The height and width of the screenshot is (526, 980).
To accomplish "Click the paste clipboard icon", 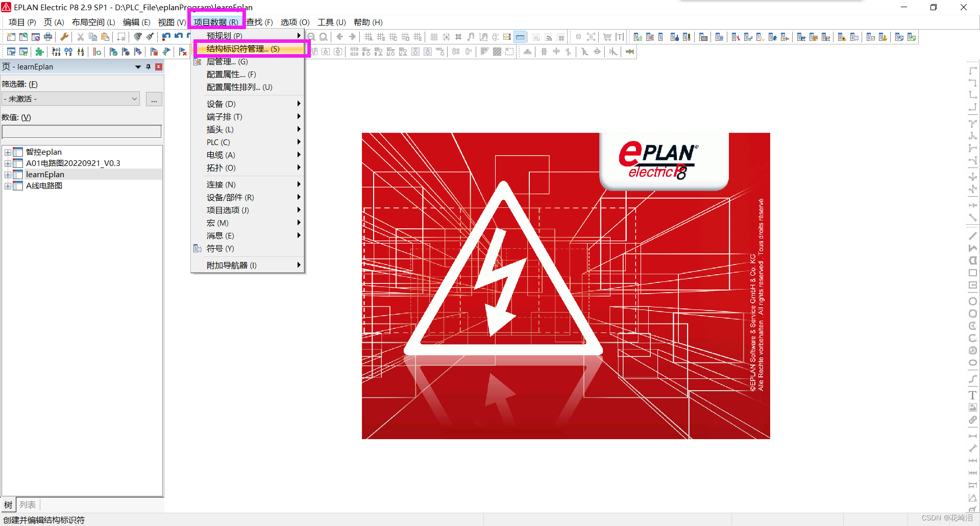I will [105, 37].
